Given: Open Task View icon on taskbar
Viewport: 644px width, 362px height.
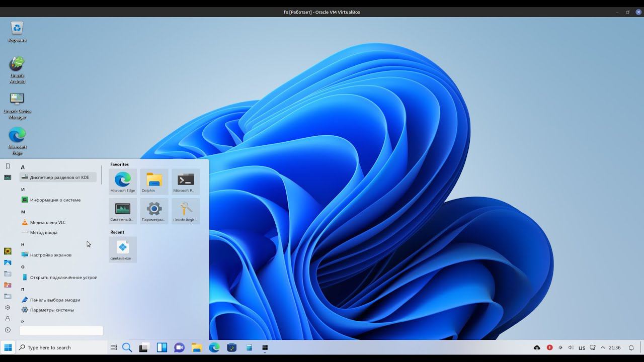Looking at the screenshot, I should (x=114, y=347).
